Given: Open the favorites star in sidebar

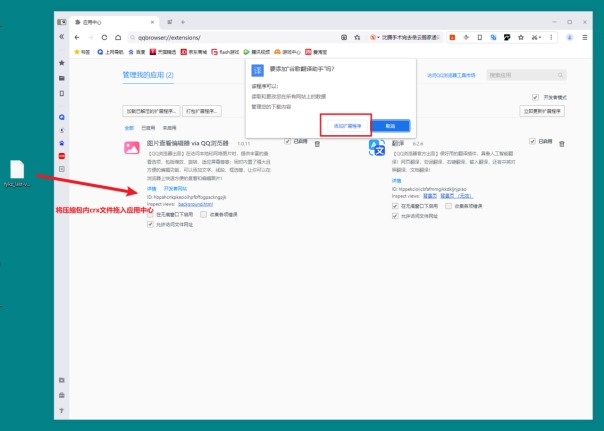Looking at the screenshot, I should click(62, 62).
